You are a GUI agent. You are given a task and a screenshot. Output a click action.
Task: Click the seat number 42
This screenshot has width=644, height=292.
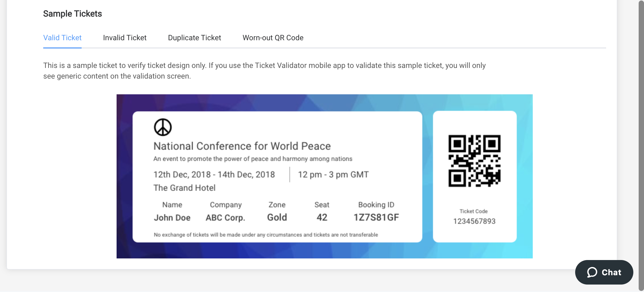[322, 217]
